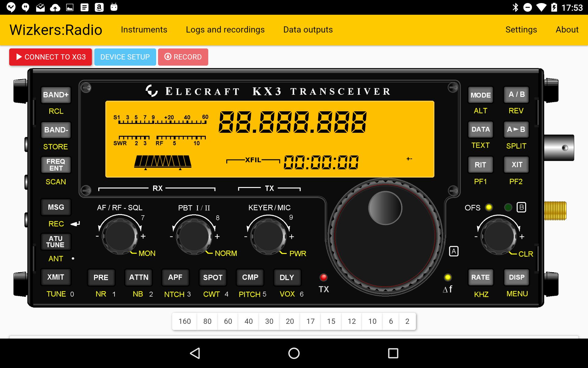Open DEVICE SETUP
588x368 pixels.
point(125,57)
